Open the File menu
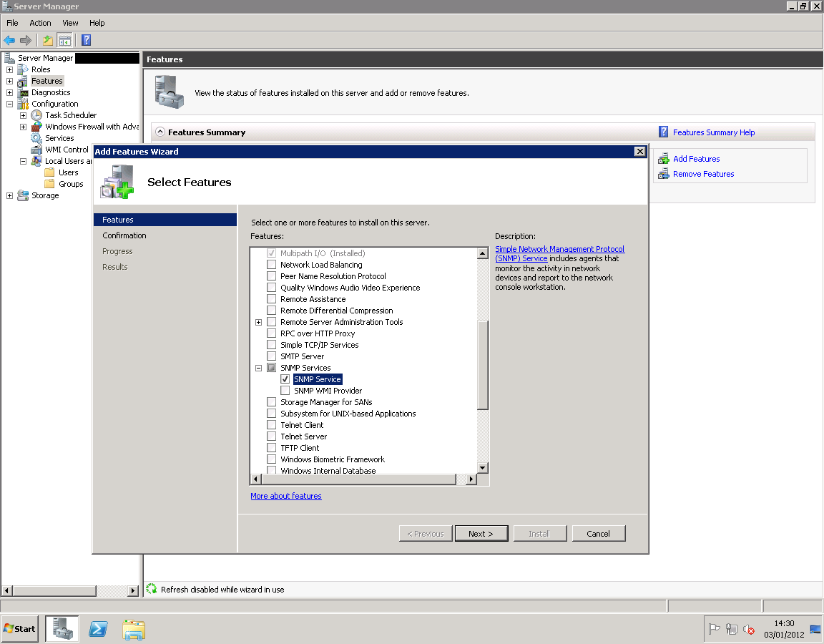 coord(12,23)
